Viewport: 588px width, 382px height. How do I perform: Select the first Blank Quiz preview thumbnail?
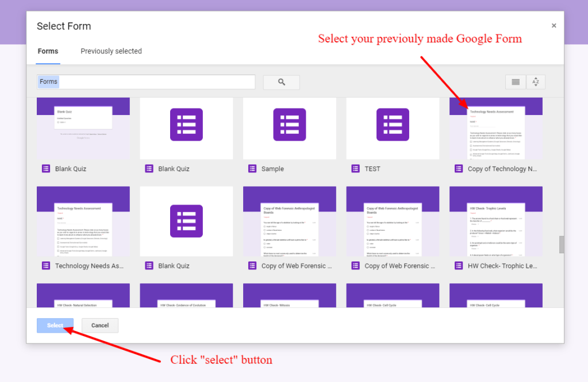83,128
